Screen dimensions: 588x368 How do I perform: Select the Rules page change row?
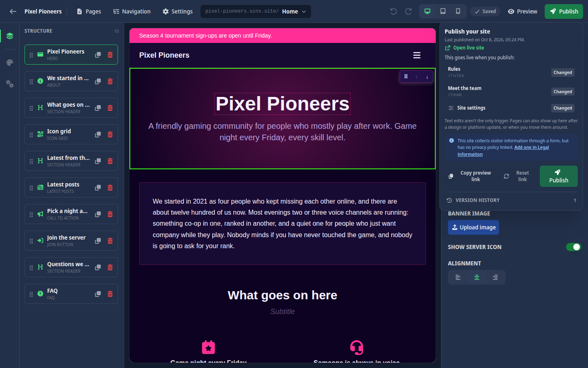(x=511, y=72)
